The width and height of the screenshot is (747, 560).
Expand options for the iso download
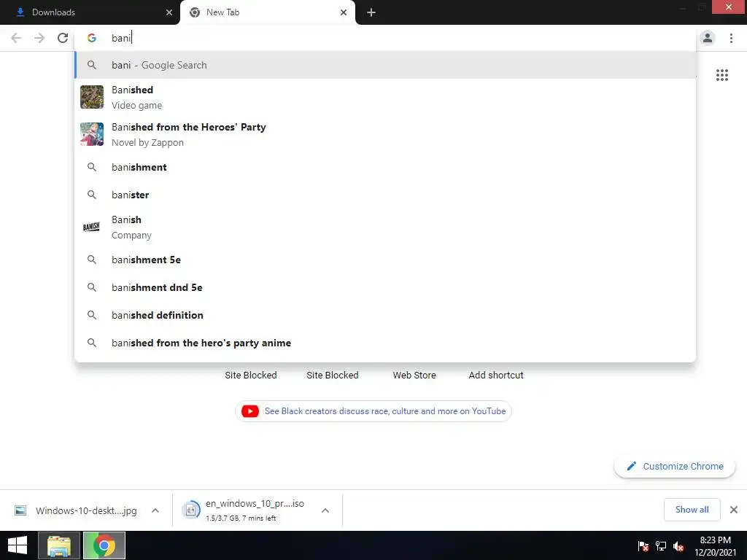tap(325, 510)
